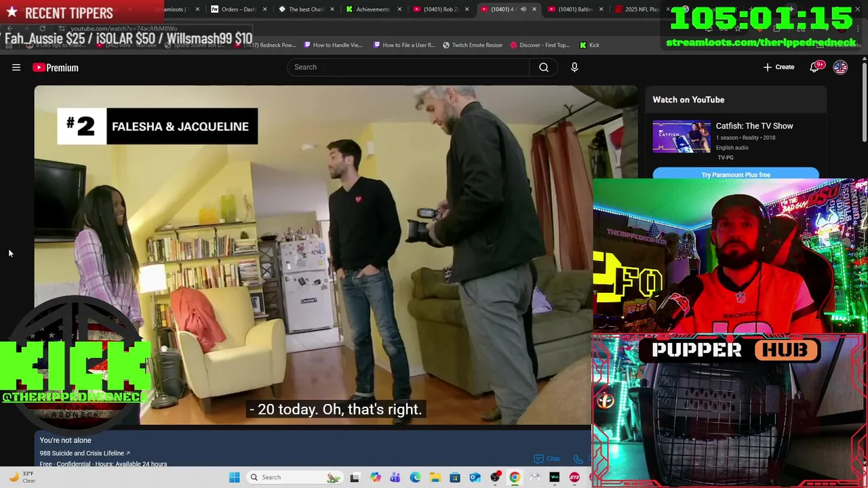868x488 pixels.
Task: Click the Chat button in crisis panel
Action: tap(547, 459)
